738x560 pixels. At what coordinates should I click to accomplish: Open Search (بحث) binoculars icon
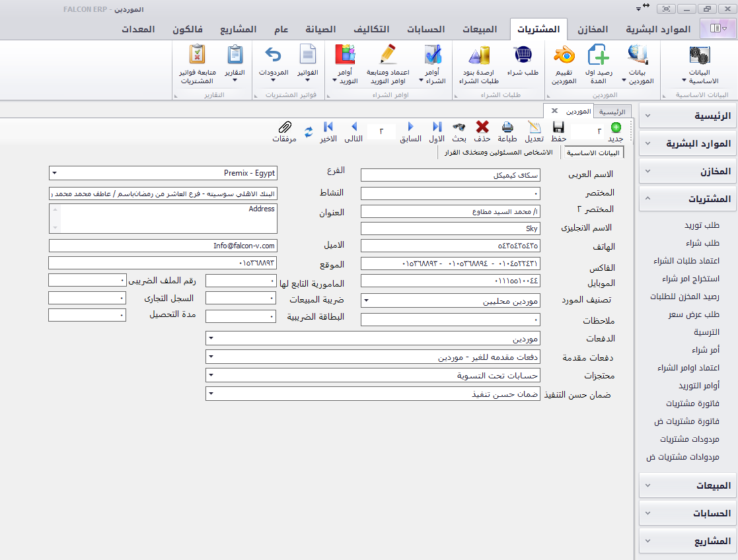(x=459, y=127)
